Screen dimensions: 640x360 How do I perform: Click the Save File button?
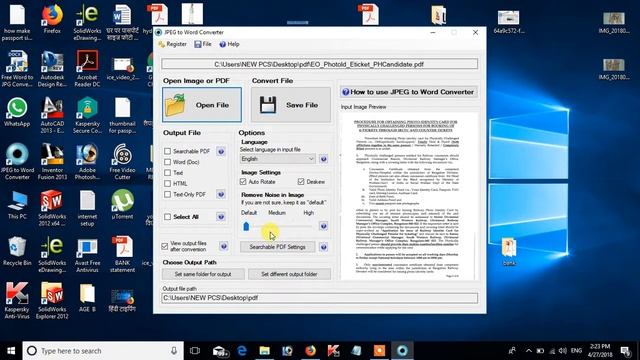[x=291, y=105]
